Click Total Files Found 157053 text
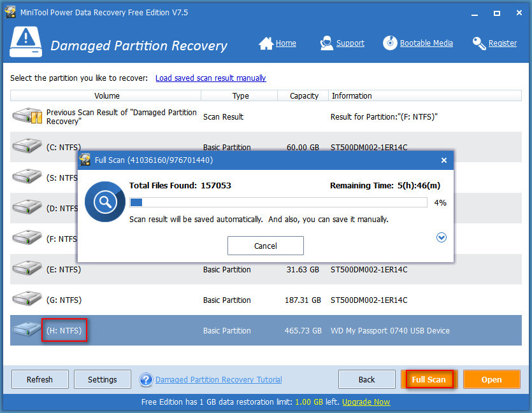This screenshot has width=532, height=413. [x=180, y=185]
